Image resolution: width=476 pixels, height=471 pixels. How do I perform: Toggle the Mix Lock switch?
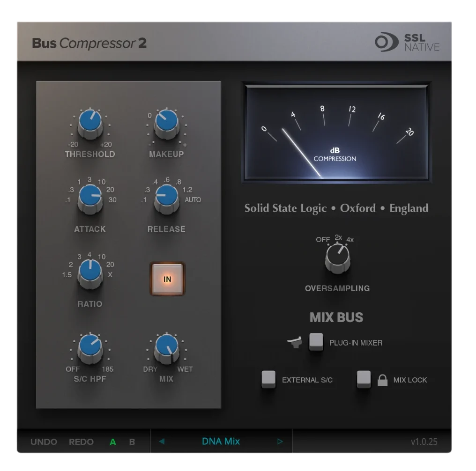[x=364, y=379]
